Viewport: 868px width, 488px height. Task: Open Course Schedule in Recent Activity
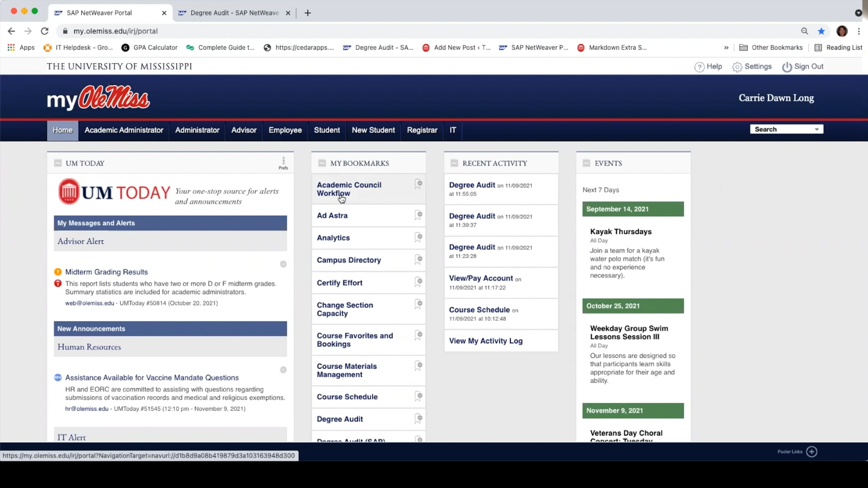(479, 310)
